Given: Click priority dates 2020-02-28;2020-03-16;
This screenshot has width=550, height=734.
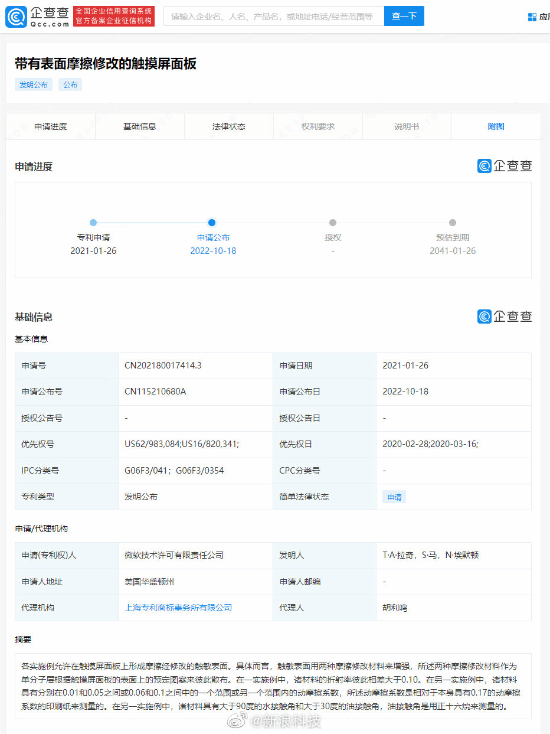Looking at the screenshot, I should tap(430, 444).
